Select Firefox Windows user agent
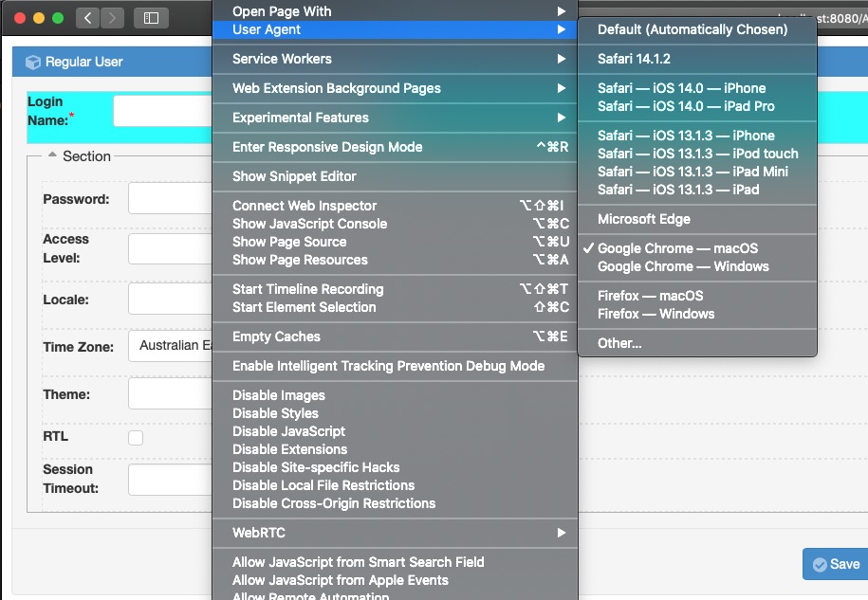 pos(697,314)
